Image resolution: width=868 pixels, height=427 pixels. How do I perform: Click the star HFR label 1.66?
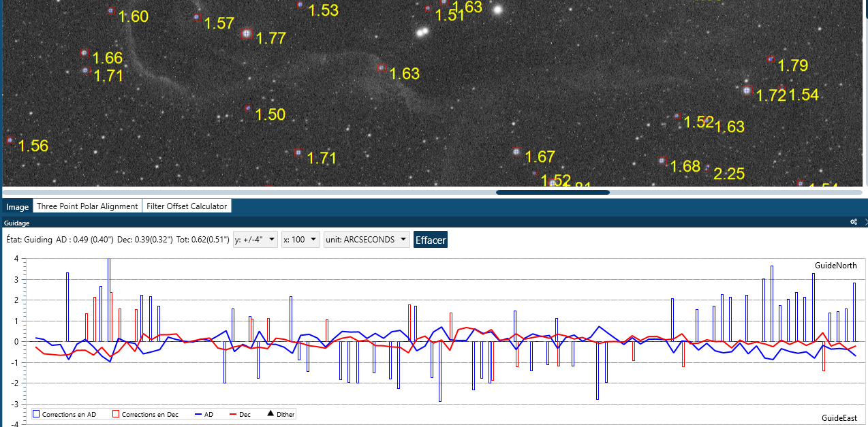pyautogui.click(x=108, y=58)
